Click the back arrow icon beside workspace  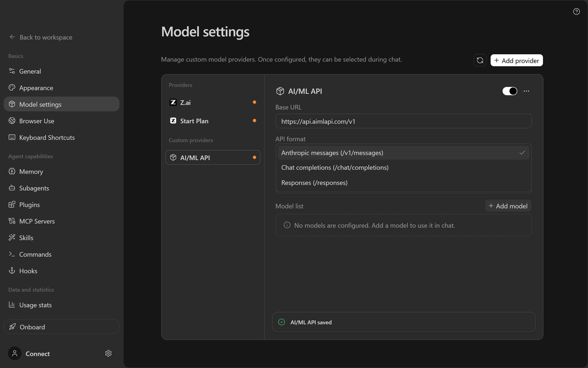(x=12, y=37)
